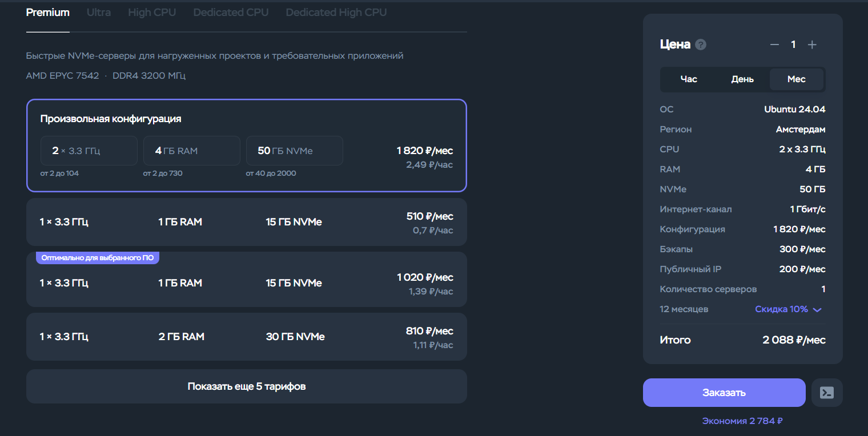Open the console terminal icon beside Заказать
Screen dimensions: 868x436
[827, 393]
